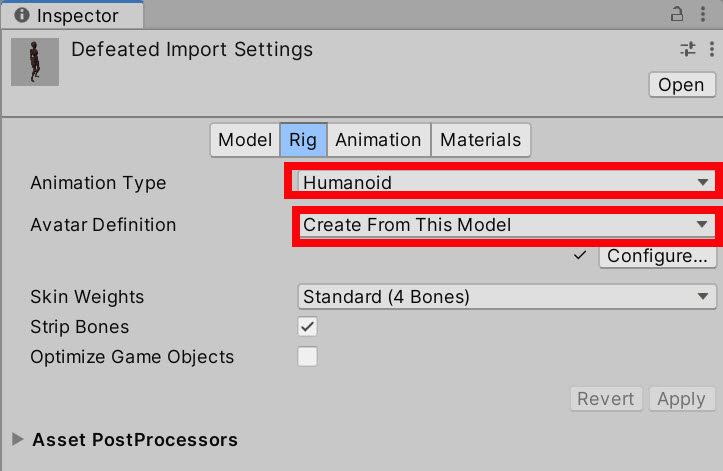
Task: Select the Rig tab
Action: point(303,140)
